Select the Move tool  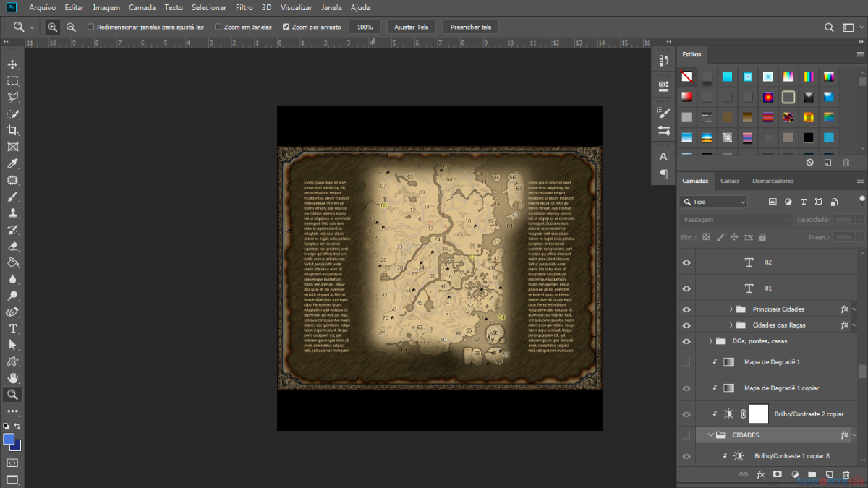click(x=12, y=64)
